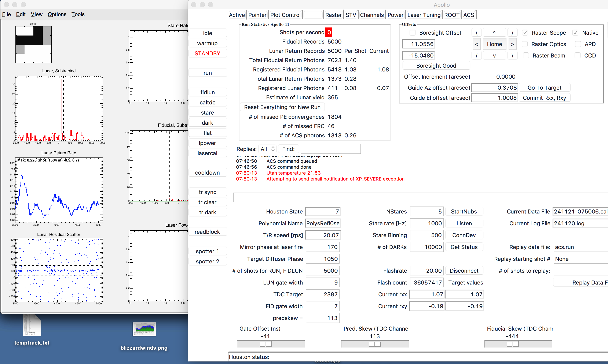Switch to the ROOT tab
Image resolution: width=608 pixels, height=364 pixels.
point(452,15)
